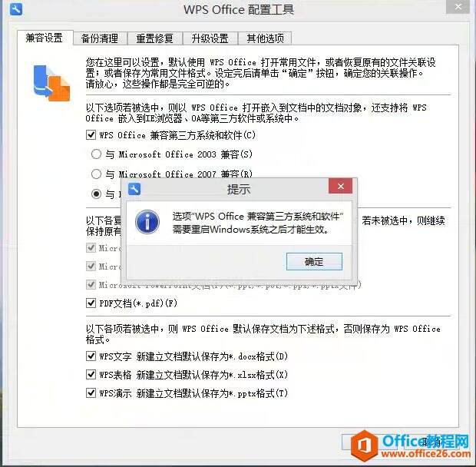The image size is (476, 467).
Task: Close the WPS Office 配置工具 window
Action: pyautogui.click(x=458, y=7)
